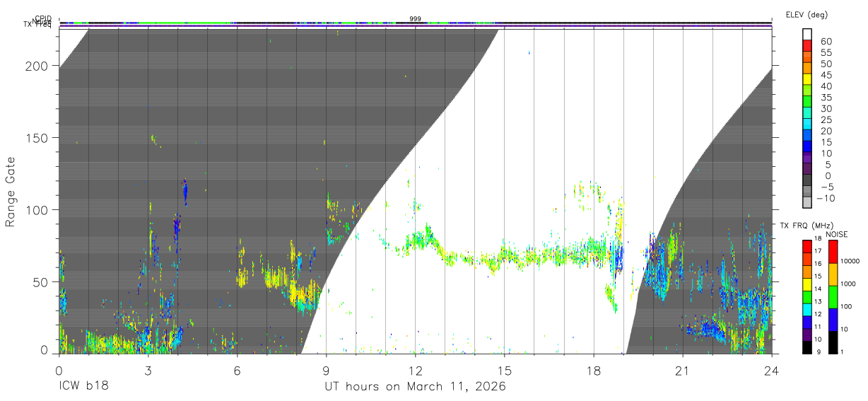Click the "−10" label on the ELEV scale
Screen dimensions: 868x401
coord(824,197)
